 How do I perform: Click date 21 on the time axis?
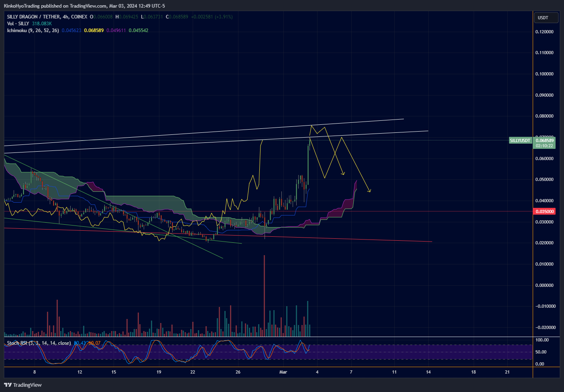point(507,372)
